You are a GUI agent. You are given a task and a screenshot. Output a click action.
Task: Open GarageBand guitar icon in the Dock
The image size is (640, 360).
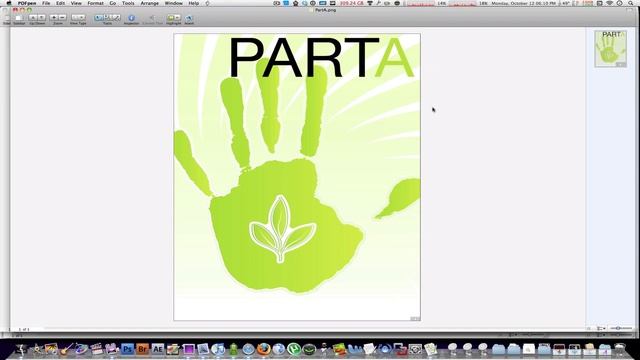(67, 349)
